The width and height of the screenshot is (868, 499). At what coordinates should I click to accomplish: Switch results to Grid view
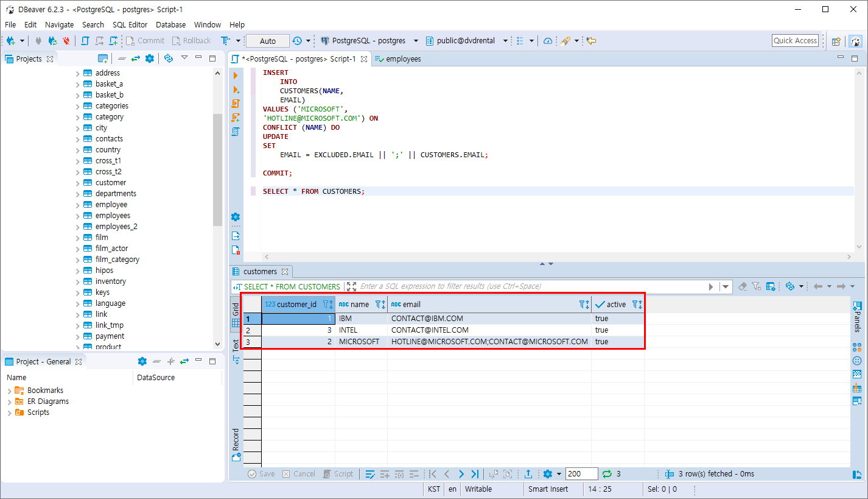236,316
